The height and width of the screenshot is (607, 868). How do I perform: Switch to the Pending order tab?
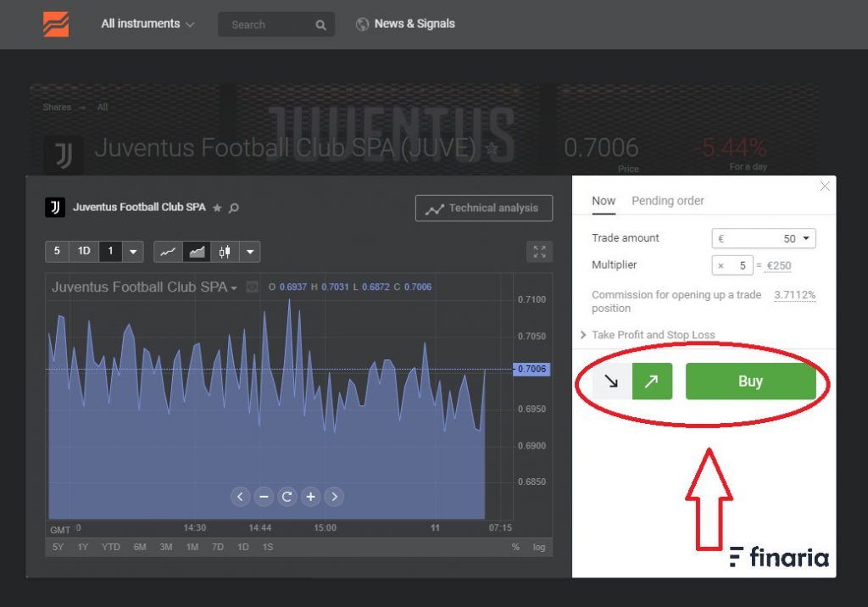coord(668,201)
